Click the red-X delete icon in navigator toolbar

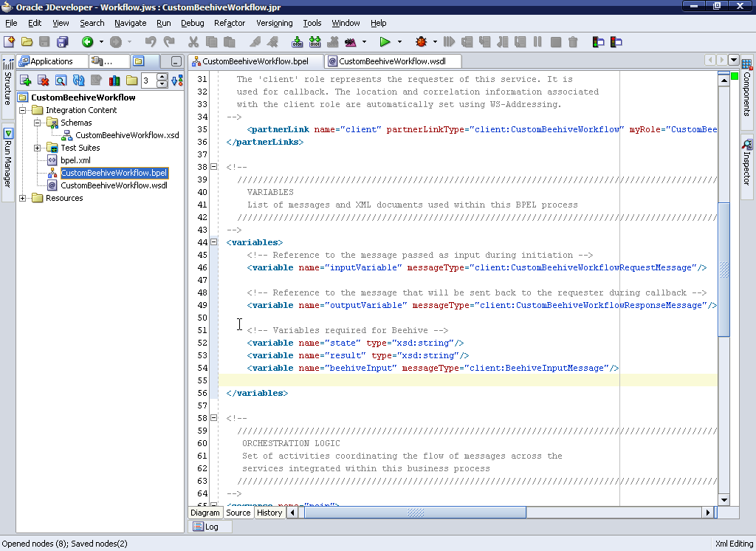point(43,81)
